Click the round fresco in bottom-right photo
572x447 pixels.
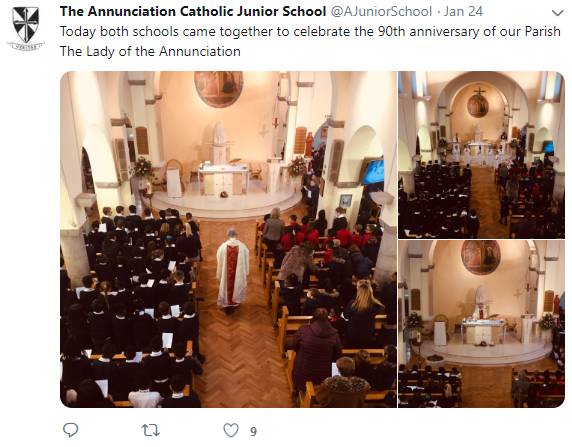tap(481, 257)
